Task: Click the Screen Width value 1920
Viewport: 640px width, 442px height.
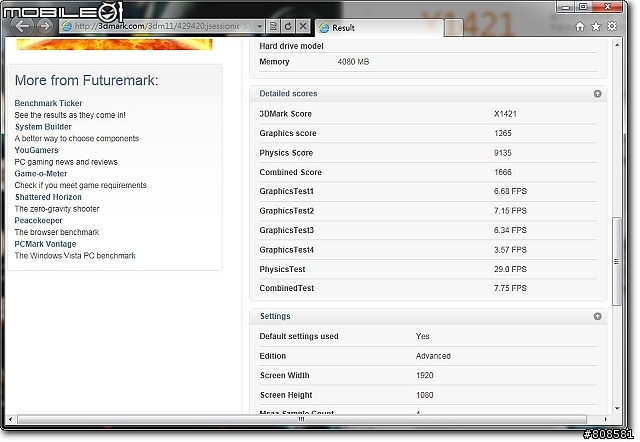Action: pos(424,375)
